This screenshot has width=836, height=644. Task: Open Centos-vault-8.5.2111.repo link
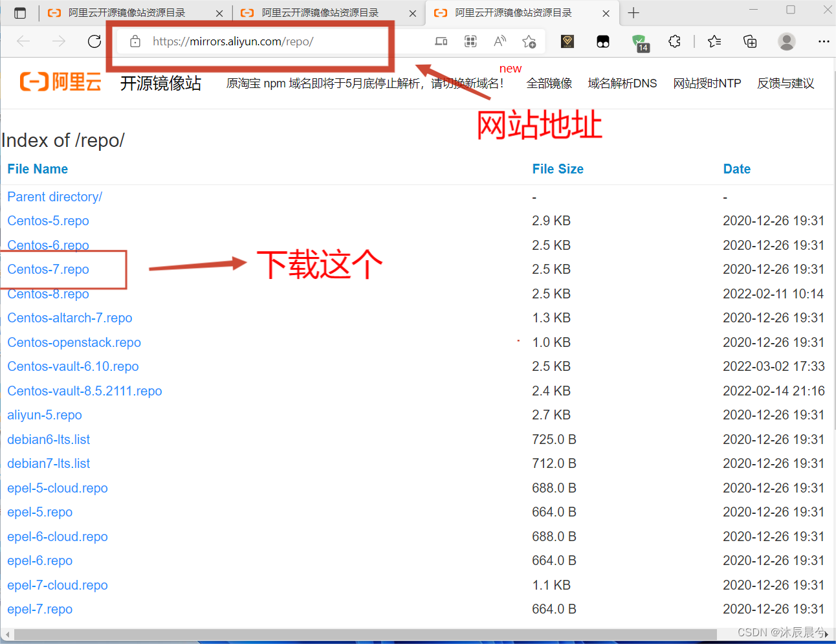tap(85, 391)
